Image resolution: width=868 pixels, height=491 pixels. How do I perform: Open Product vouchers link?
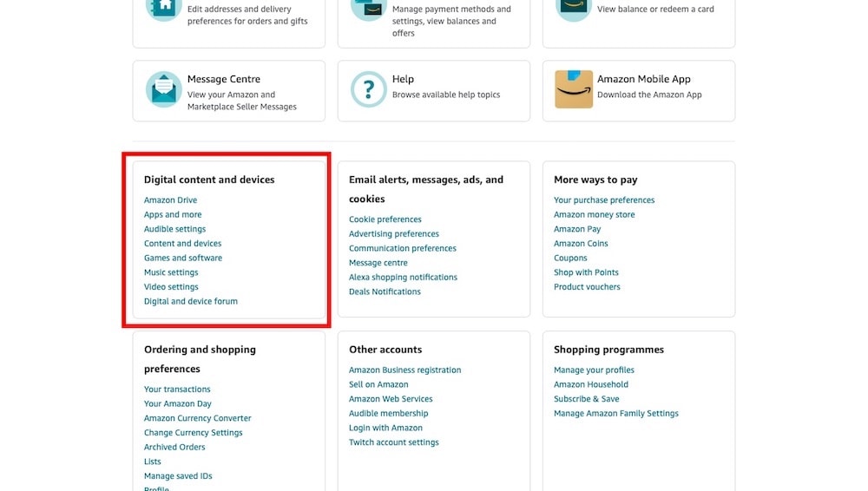[587, 287]
